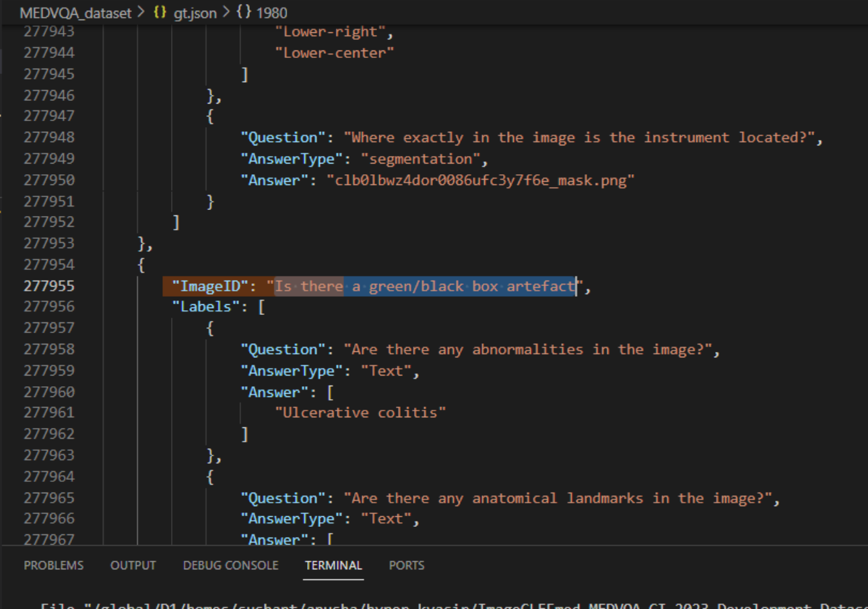Image resolution: width=868 pixels, height=609 pixels.
Task: Switch to the OUTPUT panel tab
Action: (x=133, y=565)
